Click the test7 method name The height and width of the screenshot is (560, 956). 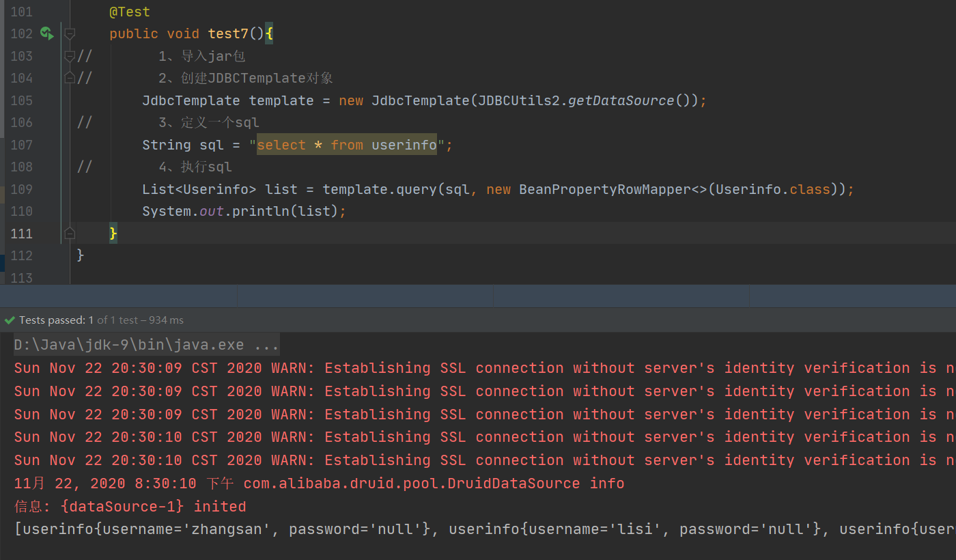[228, 33]
